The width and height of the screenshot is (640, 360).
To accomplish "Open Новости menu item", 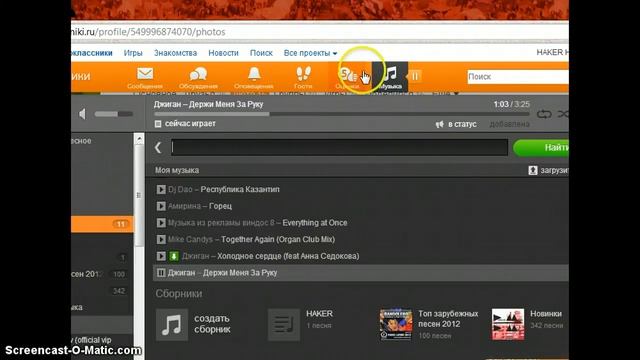I will 223,53.
